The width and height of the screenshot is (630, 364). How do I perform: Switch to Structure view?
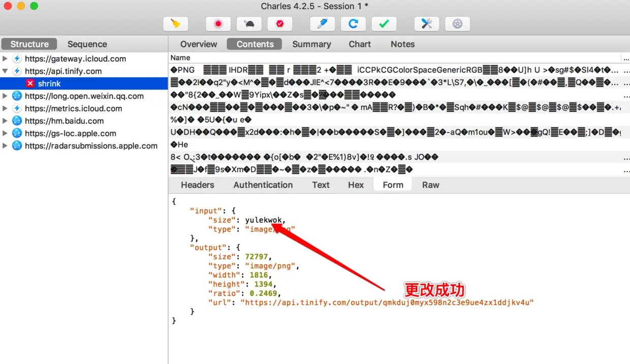tap(29, 44)
